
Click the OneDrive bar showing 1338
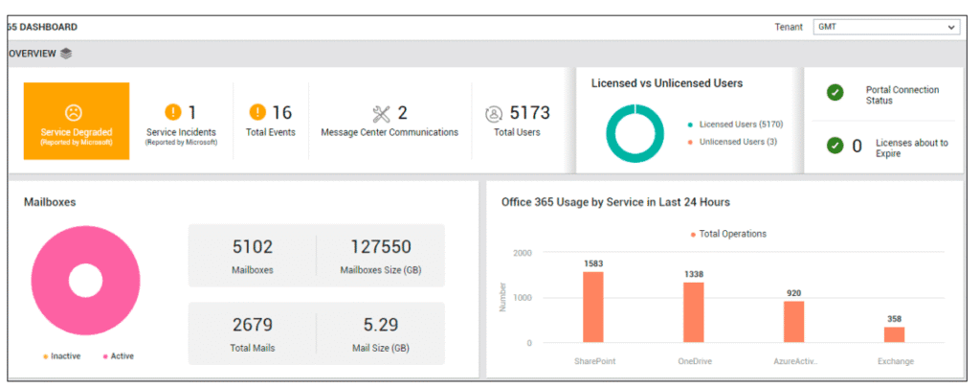[694, 313]
